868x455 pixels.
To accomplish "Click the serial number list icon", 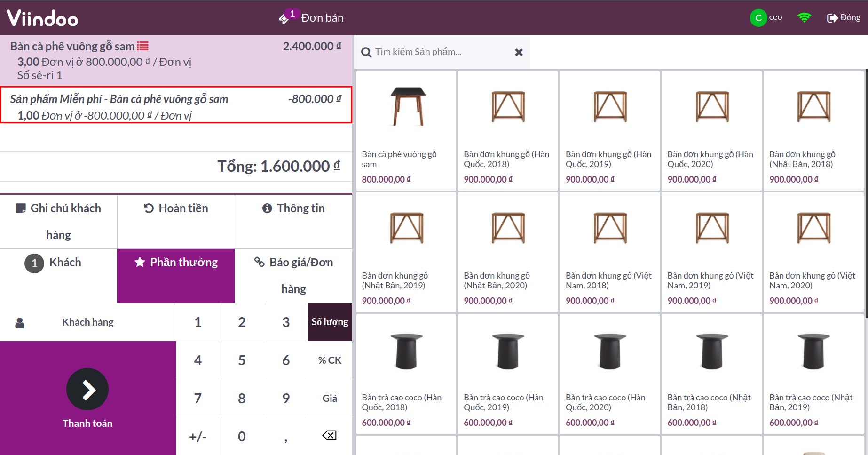I will 142,46.
